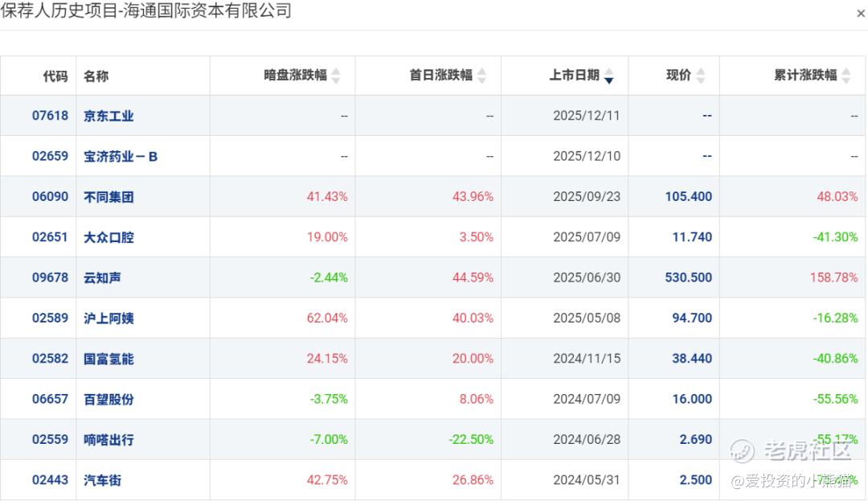Select current price 530.500
The image size is (868, 501).
pyautogui.click(x=689, y=277)
